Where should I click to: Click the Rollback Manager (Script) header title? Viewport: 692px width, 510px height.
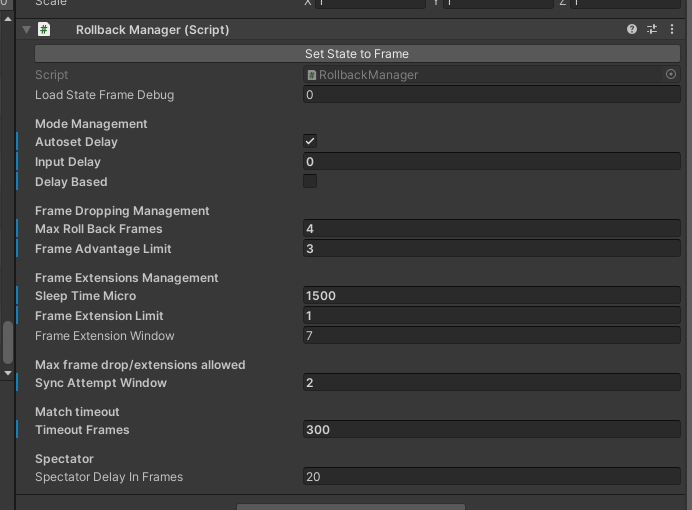152,30
